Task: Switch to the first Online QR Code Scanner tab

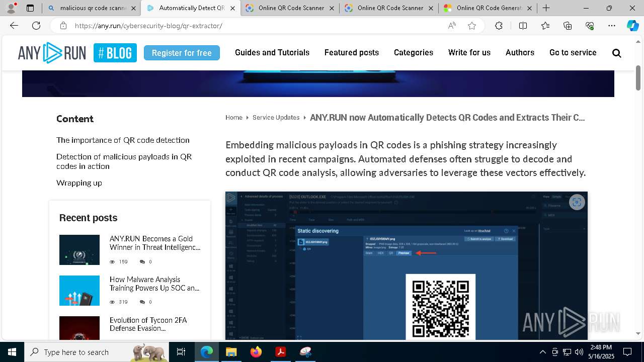Action: click(290, 8)
